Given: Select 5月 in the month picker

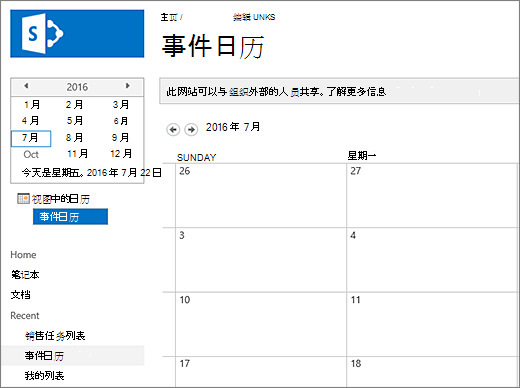Looking at the screenshot, I should point(74,121).
